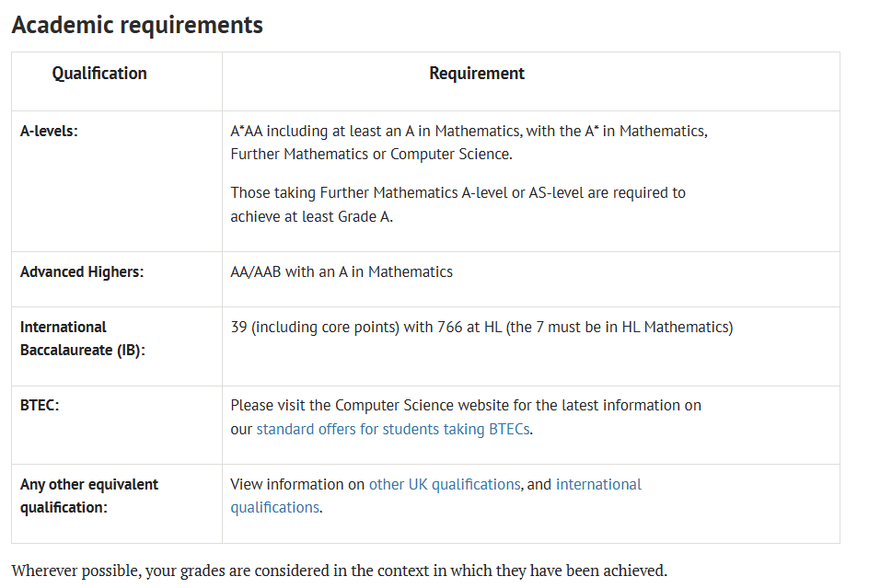This screenshot has height=588, width=869.
Task: Open the other UK qualifications link
Action: [445, 484]
